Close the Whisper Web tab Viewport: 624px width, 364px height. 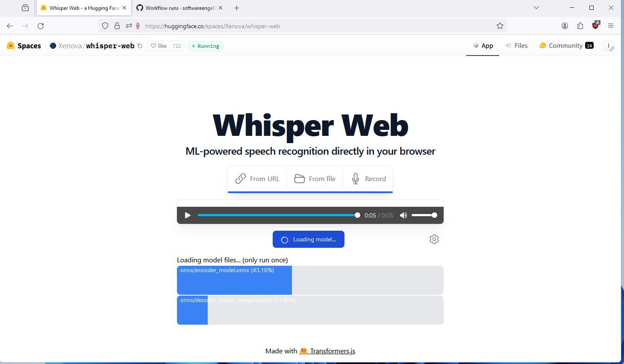click(124, 8)
